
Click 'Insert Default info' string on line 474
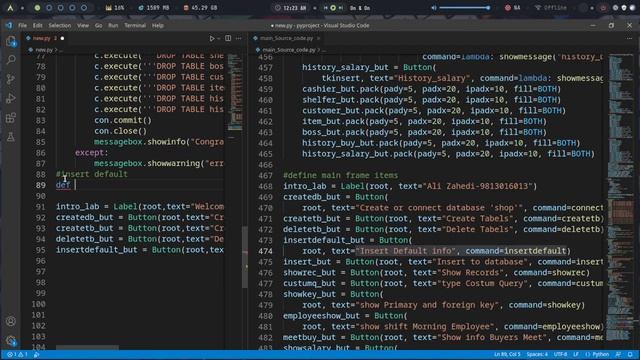click(x=407, y=251)
